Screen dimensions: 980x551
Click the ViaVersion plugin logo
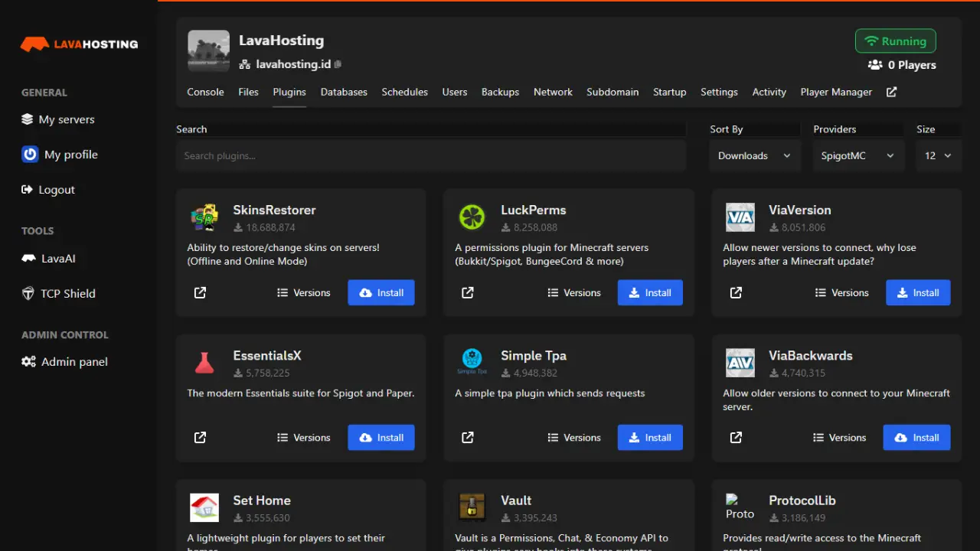(x=740, y=217)
